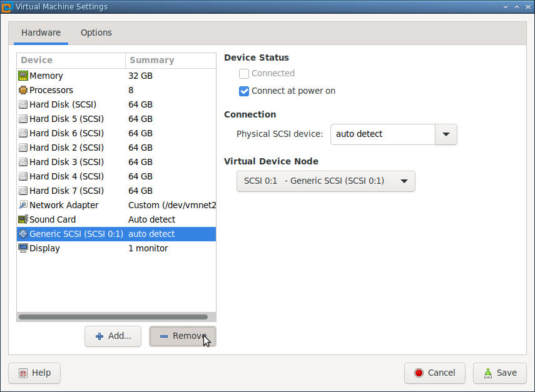Image resolution: width=535 pixels, height=392 pixels.
Task: Open the Physical SCSI device dropdown arrow
Action: click(x=446, y=134)
